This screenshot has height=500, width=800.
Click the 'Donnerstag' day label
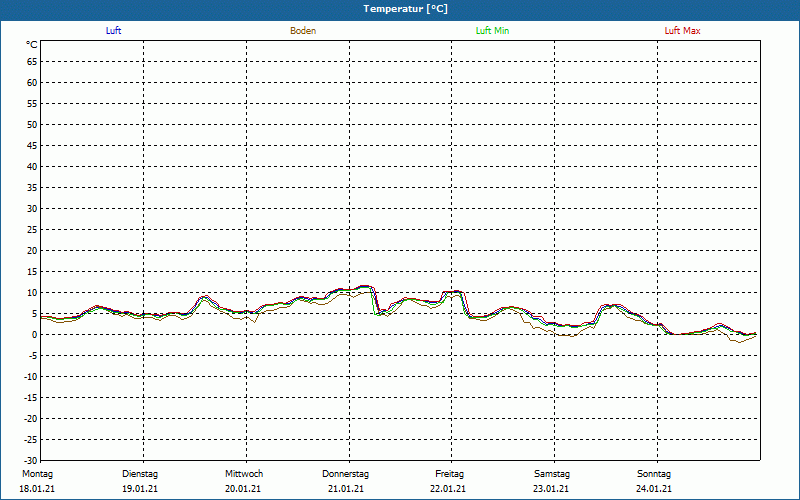tap(345, 474)
